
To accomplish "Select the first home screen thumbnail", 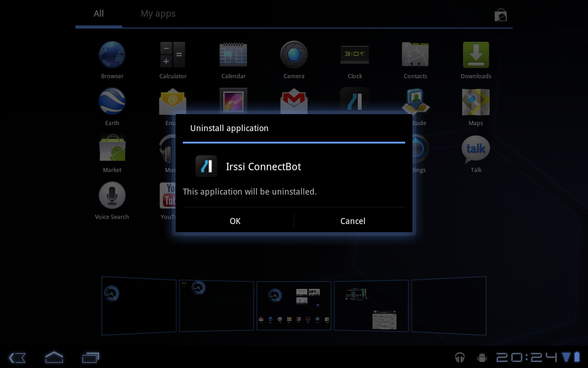I will [x=139, y=305].
